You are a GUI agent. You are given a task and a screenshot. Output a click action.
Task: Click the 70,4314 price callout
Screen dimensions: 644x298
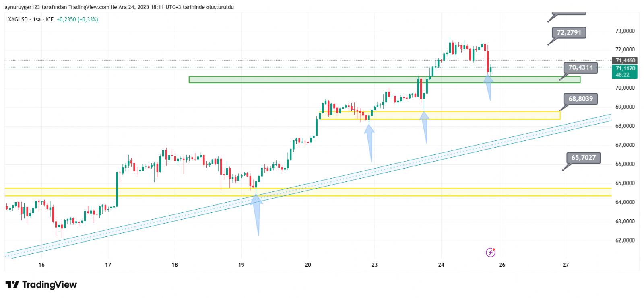pyautogui.click(x=580, y=68)
